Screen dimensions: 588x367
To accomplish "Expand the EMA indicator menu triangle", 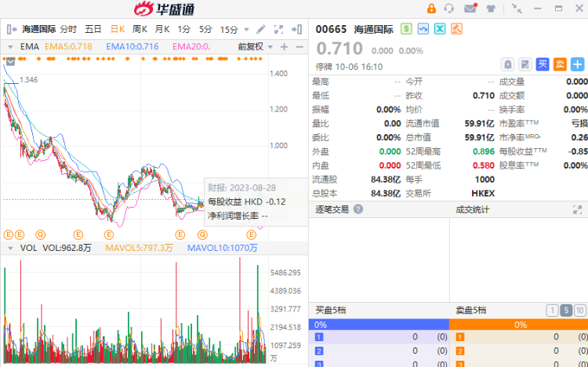I will coord(10,47).
